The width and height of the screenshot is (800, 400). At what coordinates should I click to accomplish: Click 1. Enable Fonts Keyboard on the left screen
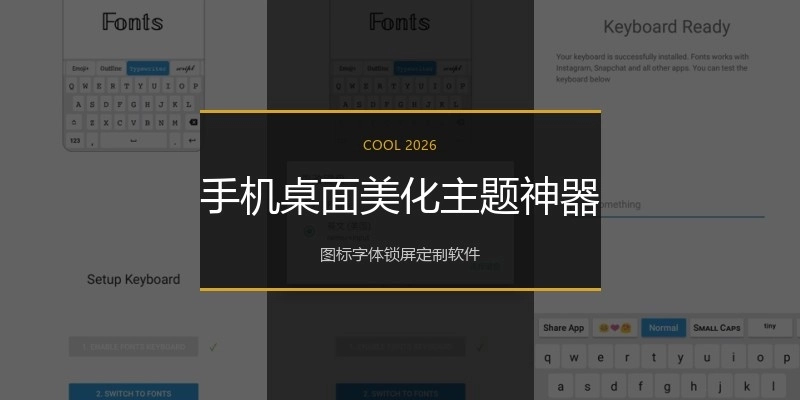(133, 347)
